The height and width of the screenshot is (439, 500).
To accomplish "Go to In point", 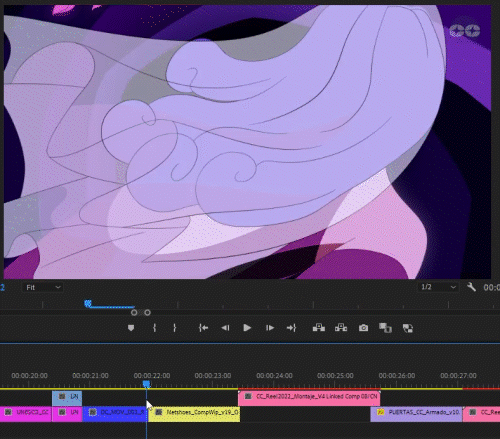I will coord(203,328).
